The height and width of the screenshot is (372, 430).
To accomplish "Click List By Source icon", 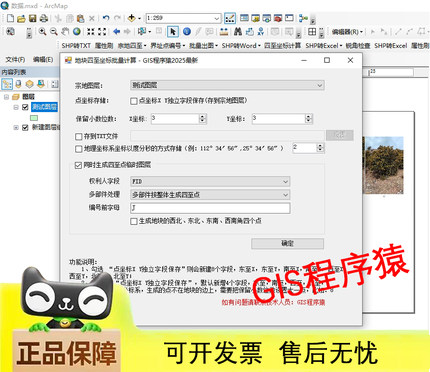I will coord(19,84).
